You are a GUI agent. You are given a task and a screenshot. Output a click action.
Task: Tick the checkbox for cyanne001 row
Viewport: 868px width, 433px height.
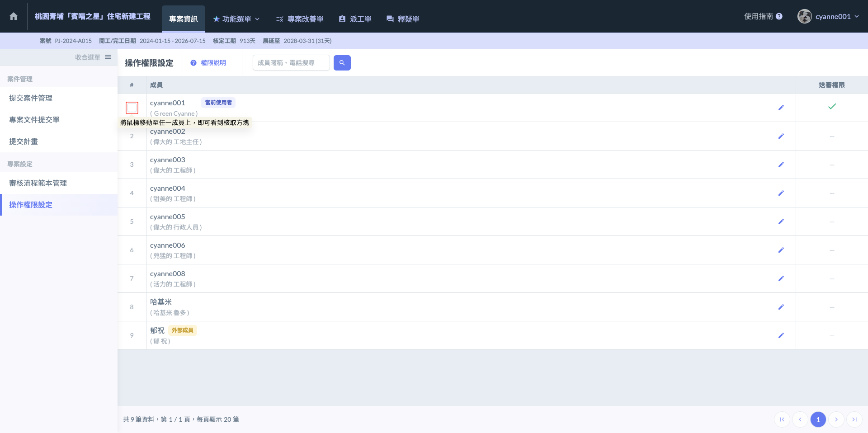(132, 108)
